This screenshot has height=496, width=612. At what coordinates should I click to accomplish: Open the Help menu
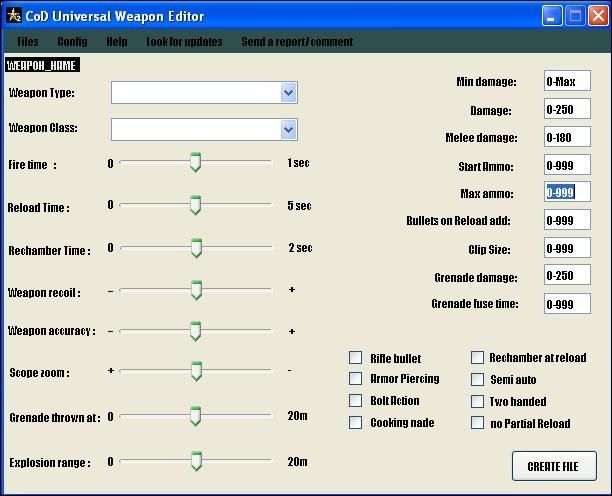pyautogui.click(x=117, y=42)
